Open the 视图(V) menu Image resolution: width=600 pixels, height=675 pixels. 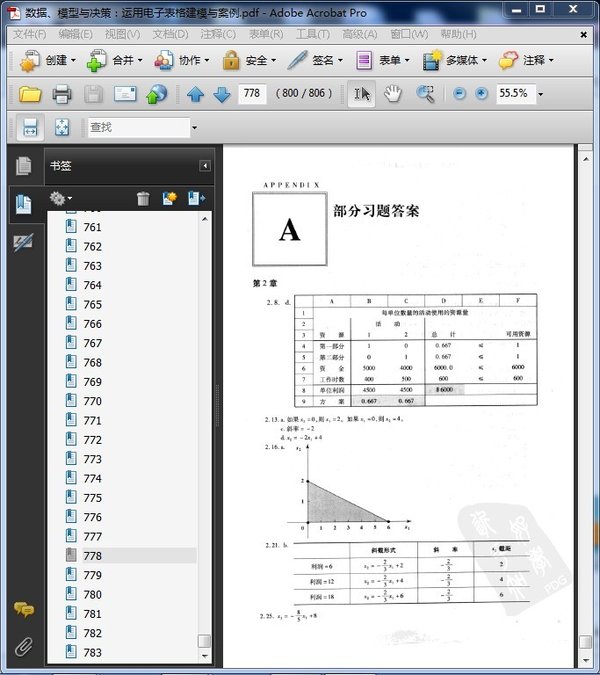pyautogui.click(x=122, y=34)
